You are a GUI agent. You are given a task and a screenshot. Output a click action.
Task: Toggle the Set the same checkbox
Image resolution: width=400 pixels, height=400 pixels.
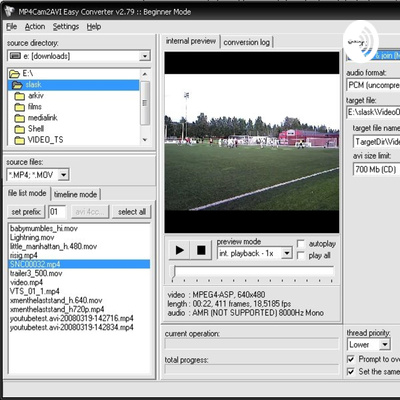click(351, 371)
